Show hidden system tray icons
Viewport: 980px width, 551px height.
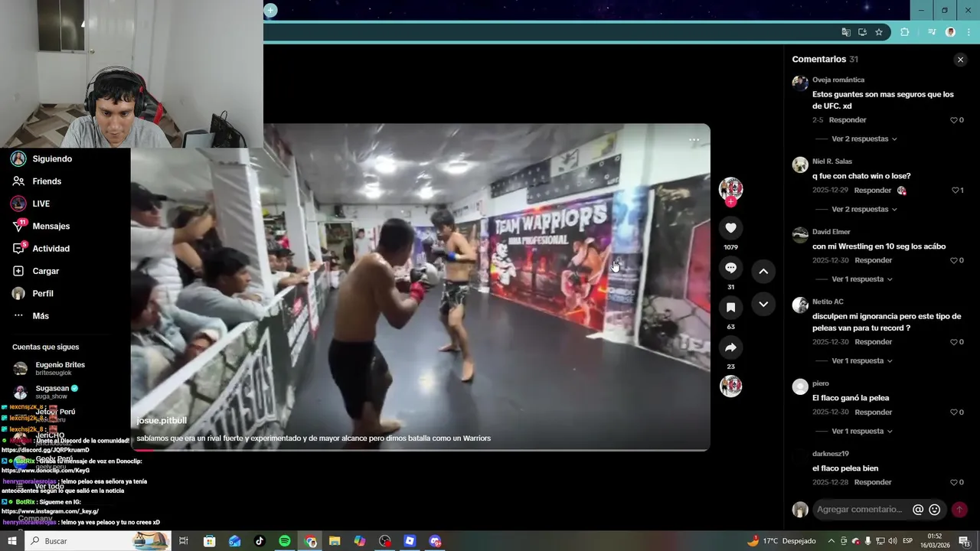pyautogui.click(x=831, y=541)
